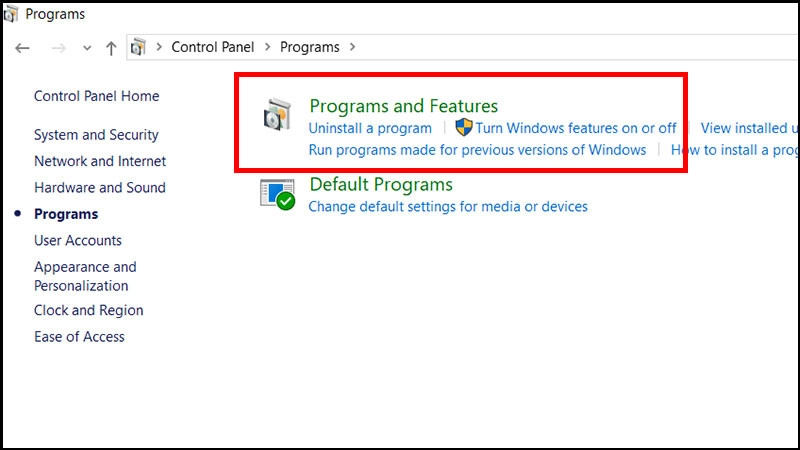The image size is (800, 450).
Task: Click the shield icon beside Windows features
Action: pyautogui.click(x=464, y=127)
